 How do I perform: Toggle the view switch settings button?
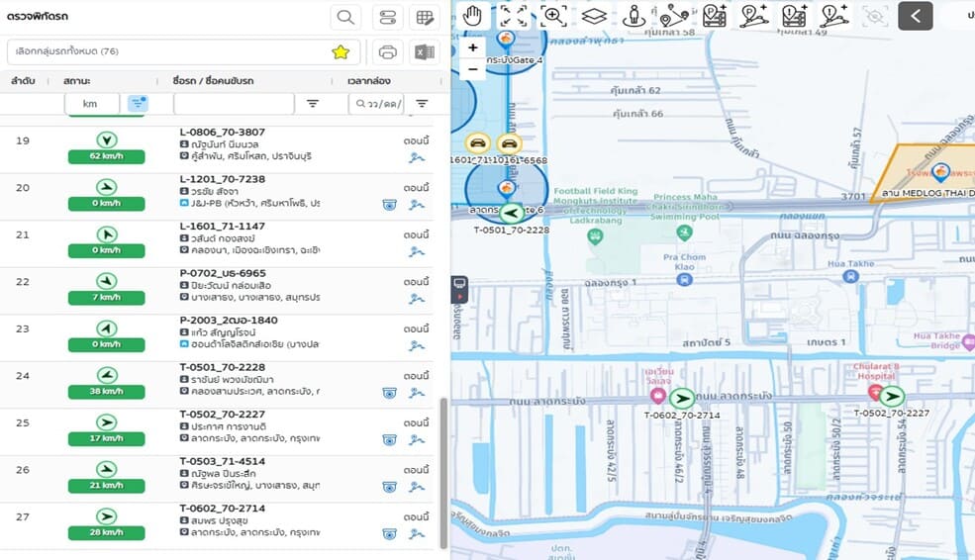388,17
